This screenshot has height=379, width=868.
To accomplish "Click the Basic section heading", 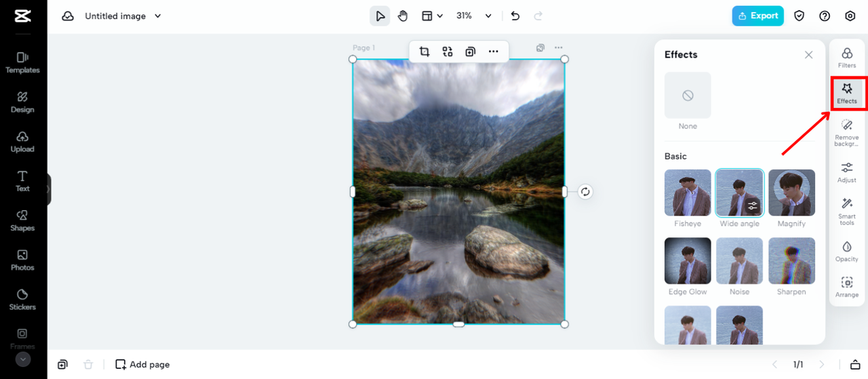I will [x=675, y=156].
